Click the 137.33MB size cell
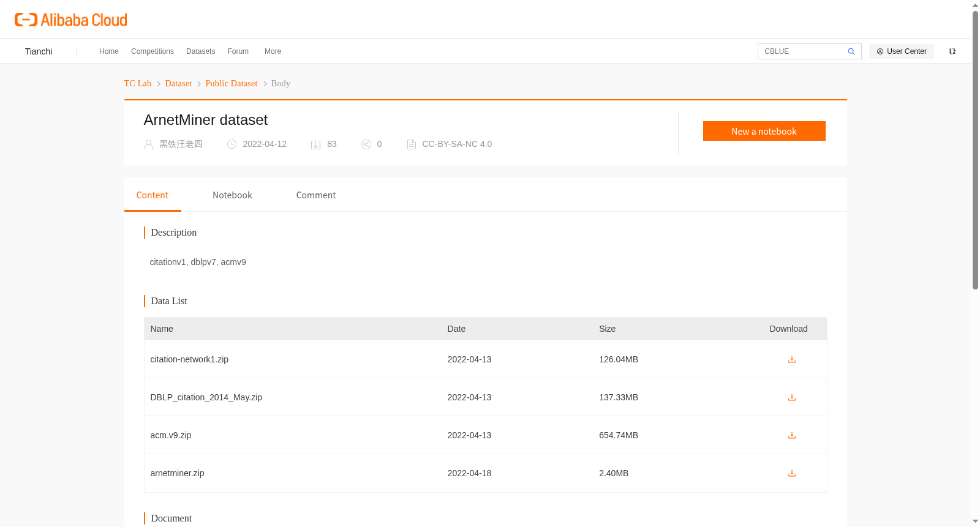This screenshot has width=980, height=527. click(619, 397)
